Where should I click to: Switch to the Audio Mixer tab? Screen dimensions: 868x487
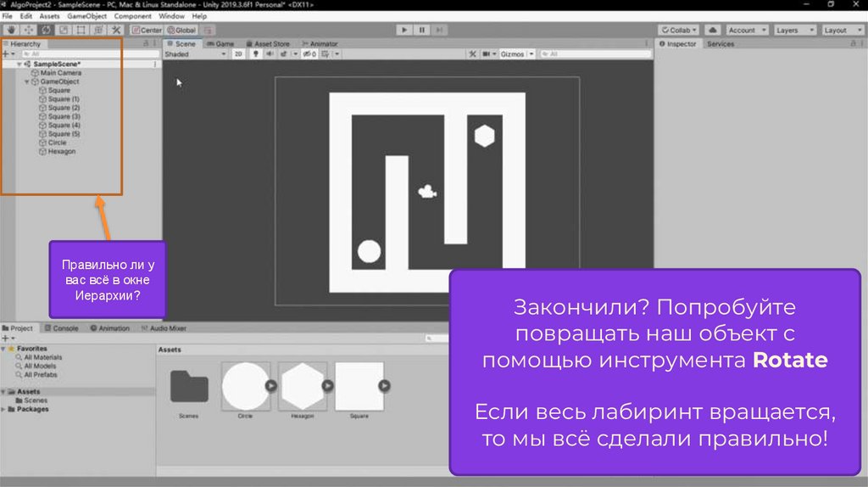tap(164, 328)
